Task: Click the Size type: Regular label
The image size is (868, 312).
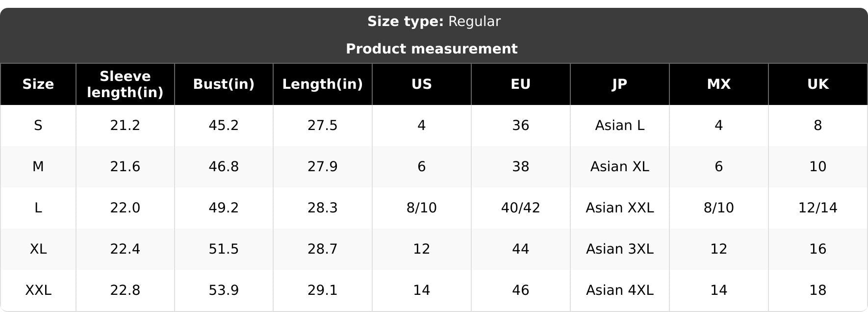Action: pyautogui.click(x=434, y=22)
